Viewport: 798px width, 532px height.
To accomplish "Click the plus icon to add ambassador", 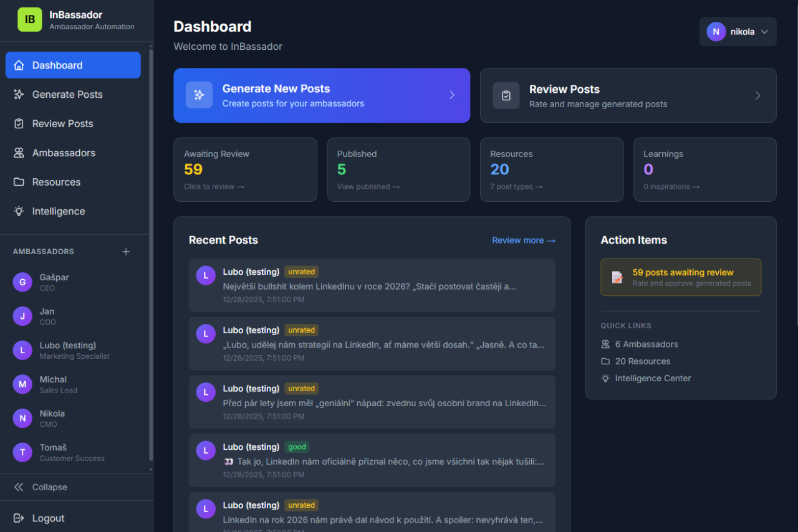I will tap(126, 252).
